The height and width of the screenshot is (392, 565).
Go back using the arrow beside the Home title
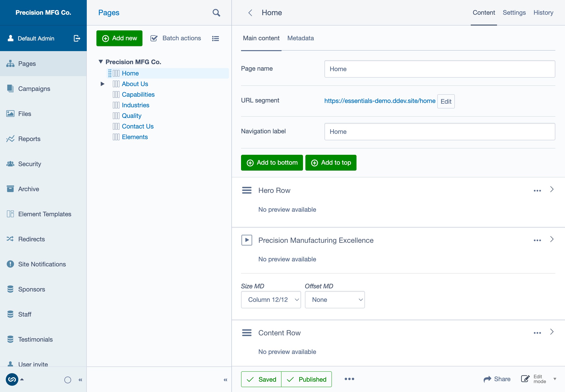(250, 13)
